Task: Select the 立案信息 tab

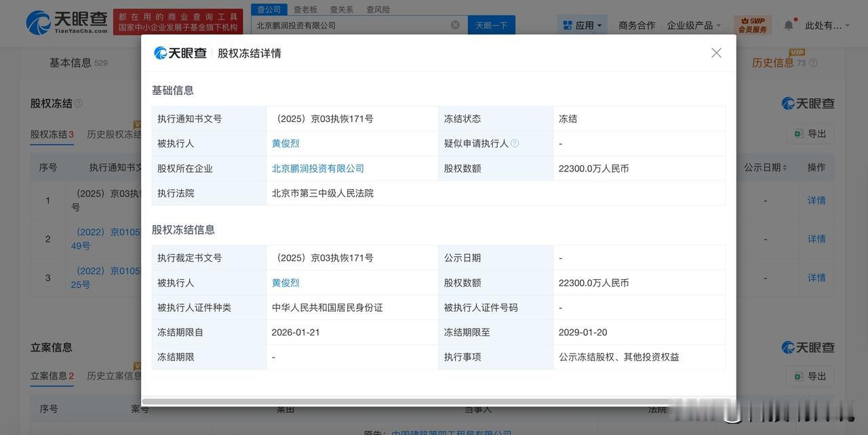Action: [50, 373]
